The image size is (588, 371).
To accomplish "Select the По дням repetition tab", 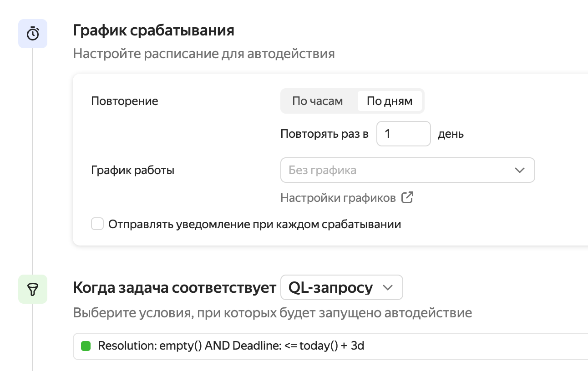I will [x=390, y=101].
